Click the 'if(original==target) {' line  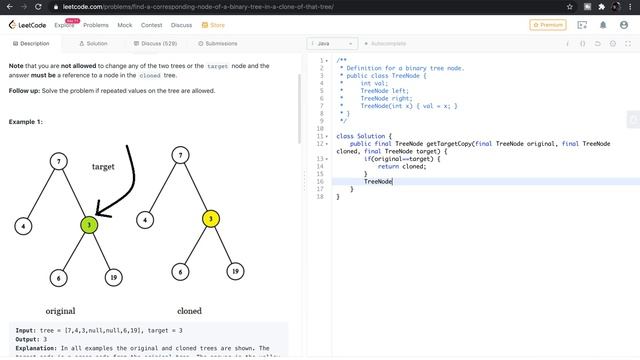click(x=402, y=159)
